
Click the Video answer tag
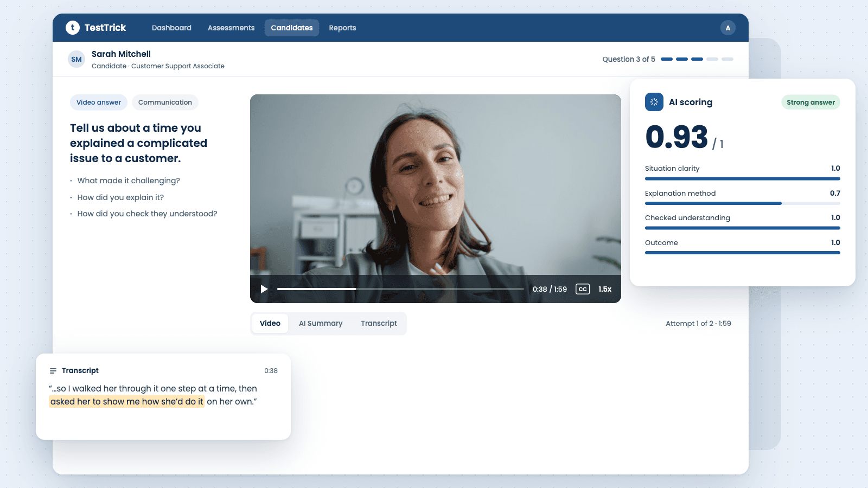(x=99, y=102)
